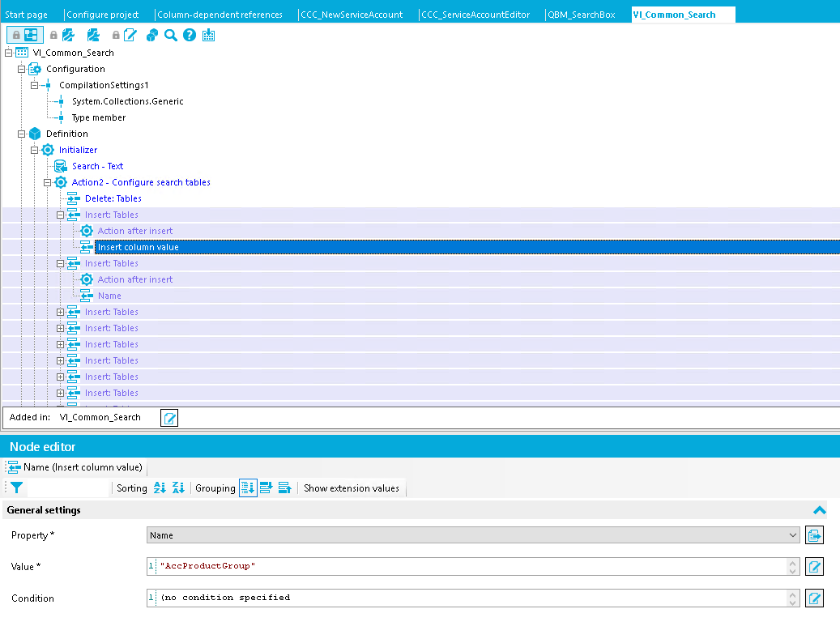Click the edit document icon in the toolbar
The image size is (840, 626).
point(130,35)
